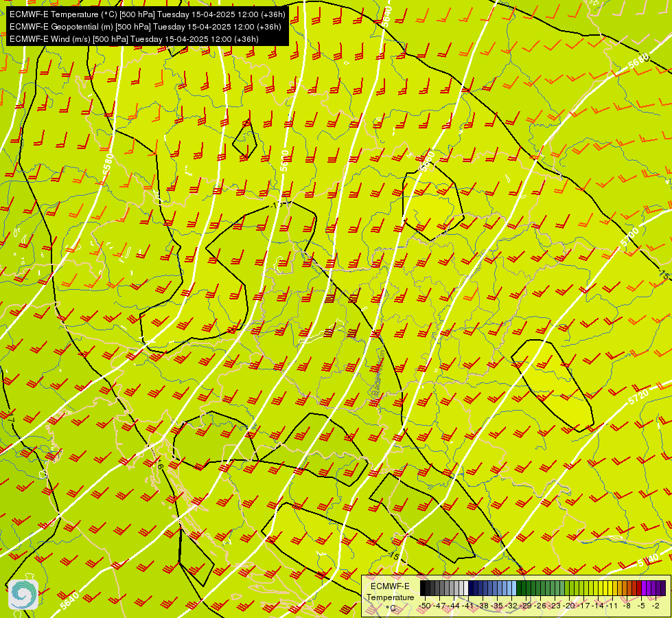Screen dimensions: 672x618
Task: Click the -2 legend scale value
Action: point(656,606)
